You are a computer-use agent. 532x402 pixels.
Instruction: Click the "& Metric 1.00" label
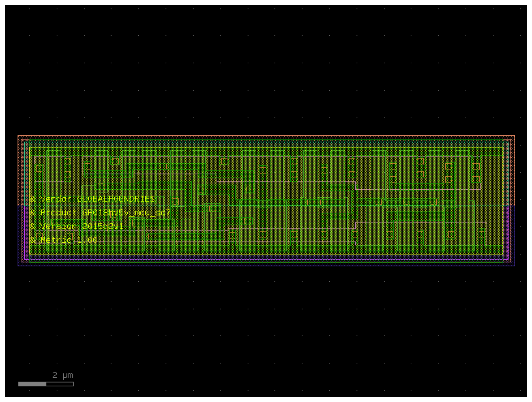coord(63,240)
